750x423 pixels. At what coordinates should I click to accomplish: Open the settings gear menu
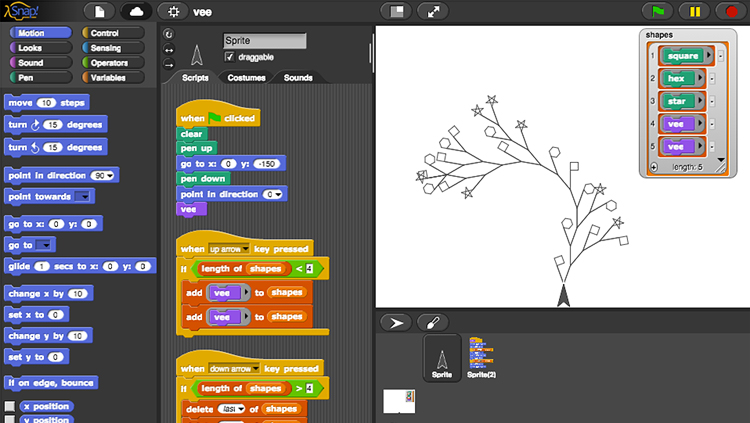[173, 11]
